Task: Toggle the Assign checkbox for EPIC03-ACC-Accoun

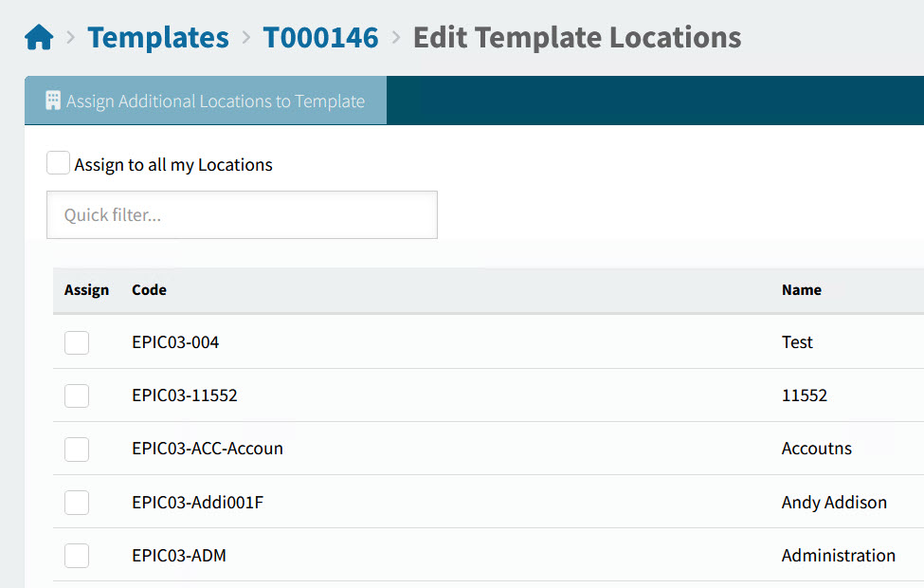Action: pos(77,449)
